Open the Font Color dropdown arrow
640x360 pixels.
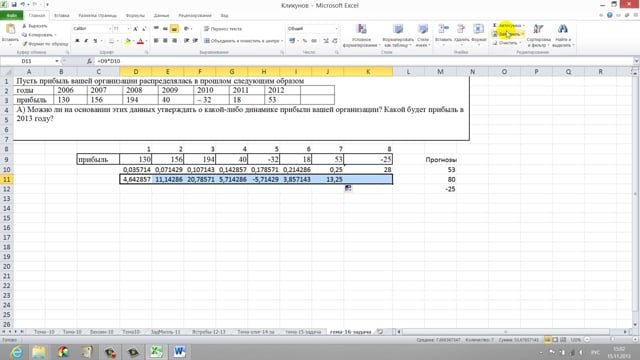pyautogui.click(x=147, y=41)
